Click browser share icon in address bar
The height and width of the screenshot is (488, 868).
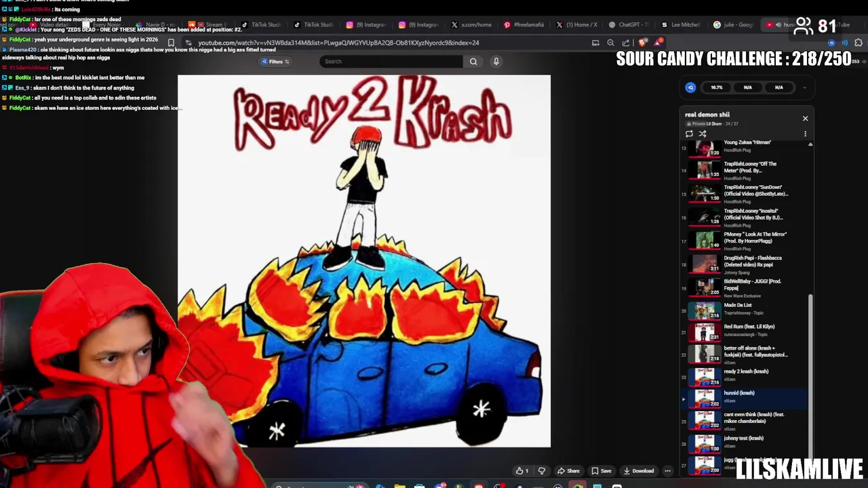[625, 43]
